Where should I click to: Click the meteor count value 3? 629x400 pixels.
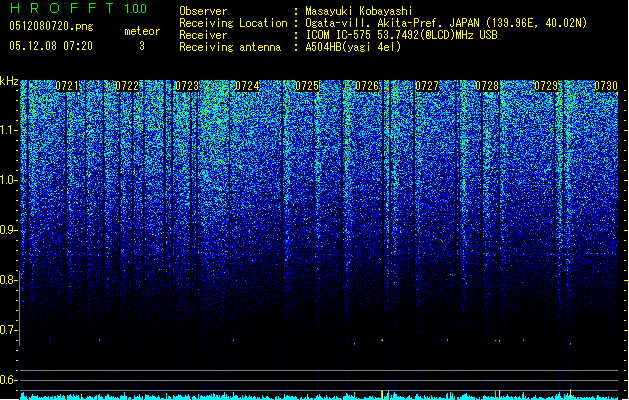tap(142, 46)
